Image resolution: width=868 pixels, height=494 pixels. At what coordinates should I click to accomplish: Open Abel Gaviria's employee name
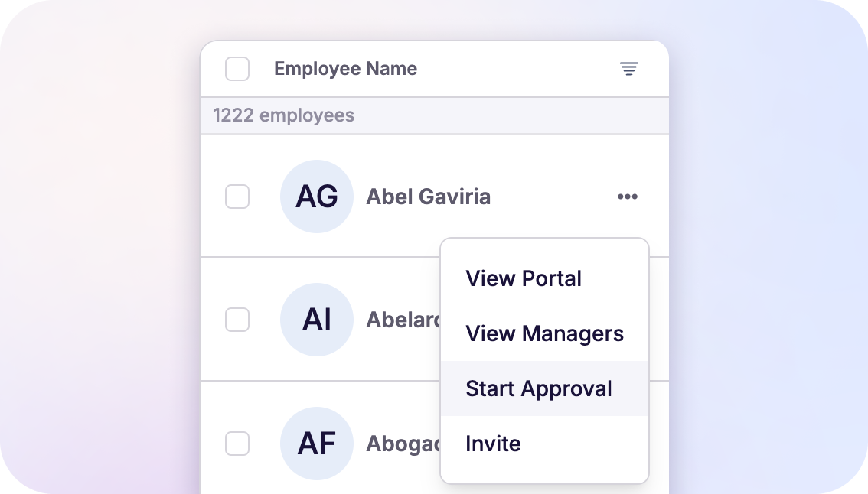428,197
